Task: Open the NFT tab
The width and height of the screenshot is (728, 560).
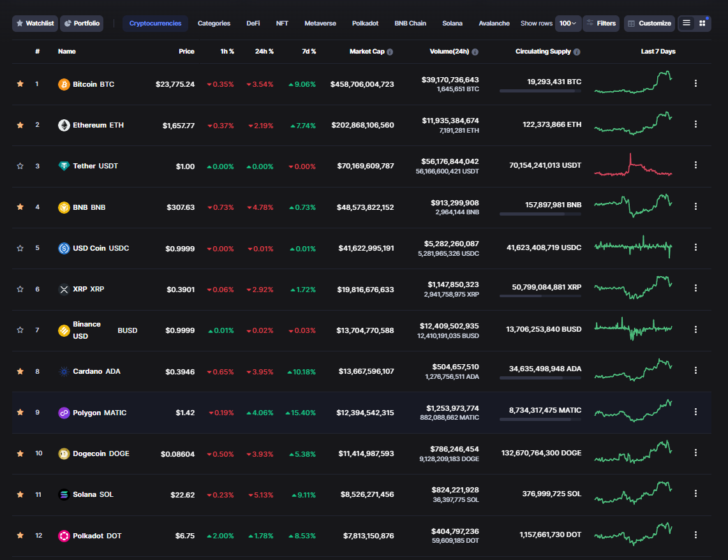Action: (x=282, y=23)
